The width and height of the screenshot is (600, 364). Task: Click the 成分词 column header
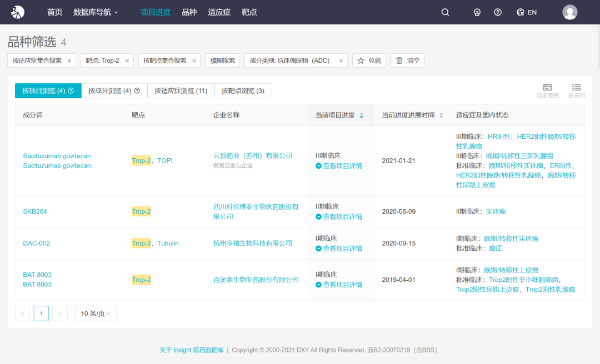tap(33, 115)
